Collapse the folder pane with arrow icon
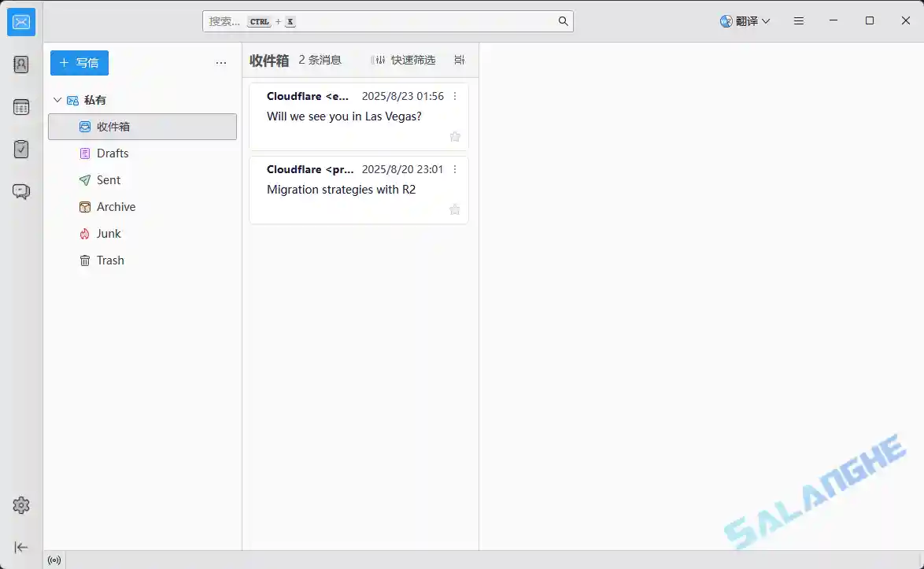The height and width of the screenshot is (569, 924). pyautogui.click(x=21, y=548)
